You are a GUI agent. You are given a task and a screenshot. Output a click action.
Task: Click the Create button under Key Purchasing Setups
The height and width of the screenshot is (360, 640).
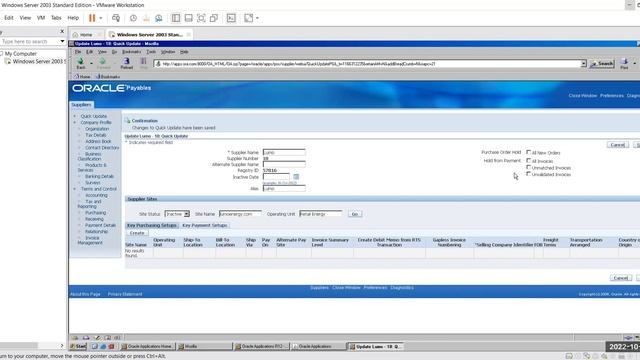point(137,233)
